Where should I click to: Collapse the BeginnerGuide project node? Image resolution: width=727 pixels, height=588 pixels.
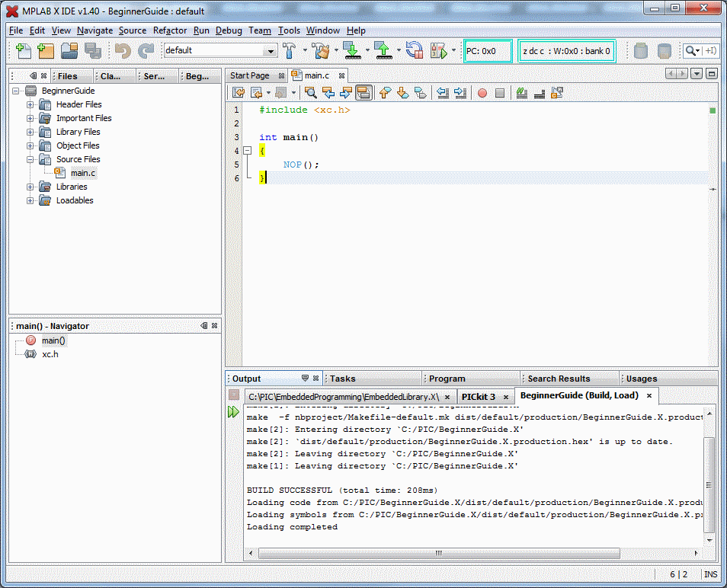coord(16,91)
